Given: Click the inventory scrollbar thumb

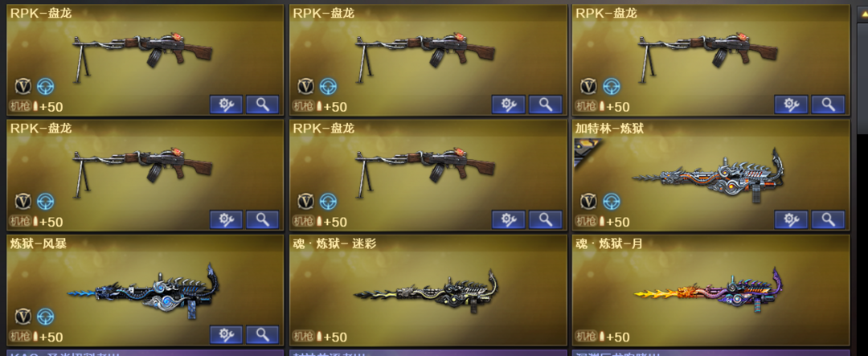Looking at the screenshot, I should point(863,77).
